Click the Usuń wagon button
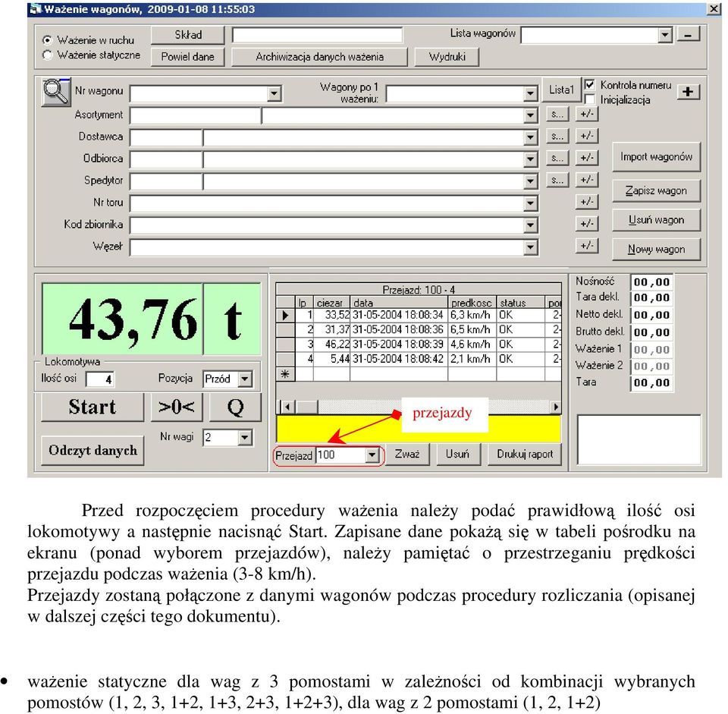The width and height of the screenshot is (728, 714). [656, 220]
